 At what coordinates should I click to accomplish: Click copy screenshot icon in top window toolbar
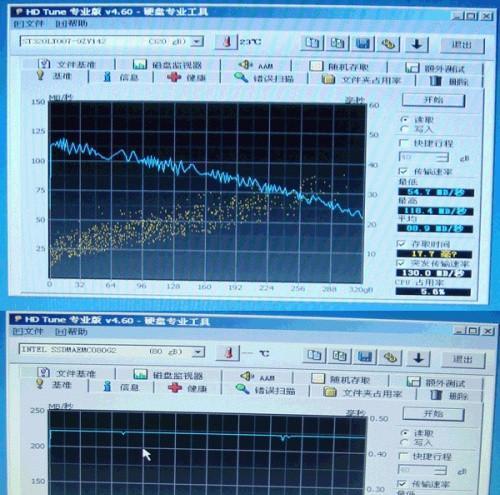337,43
